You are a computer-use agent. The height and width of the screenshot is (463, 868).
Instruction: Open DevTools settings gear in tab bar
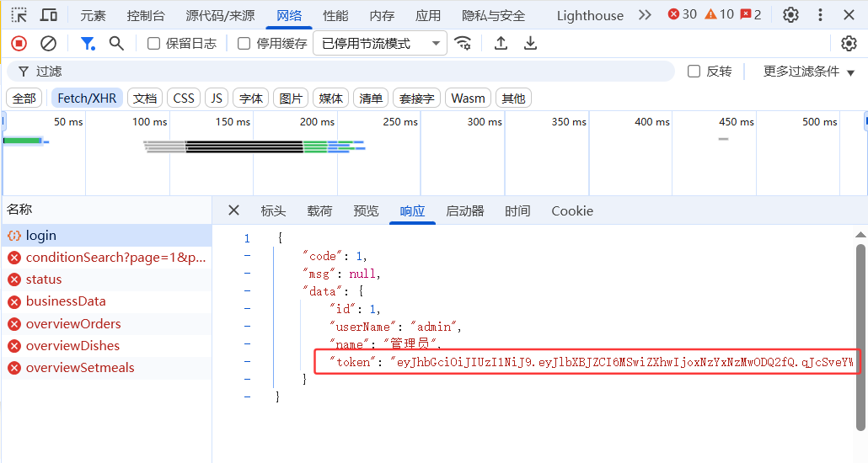coord(790,15)
